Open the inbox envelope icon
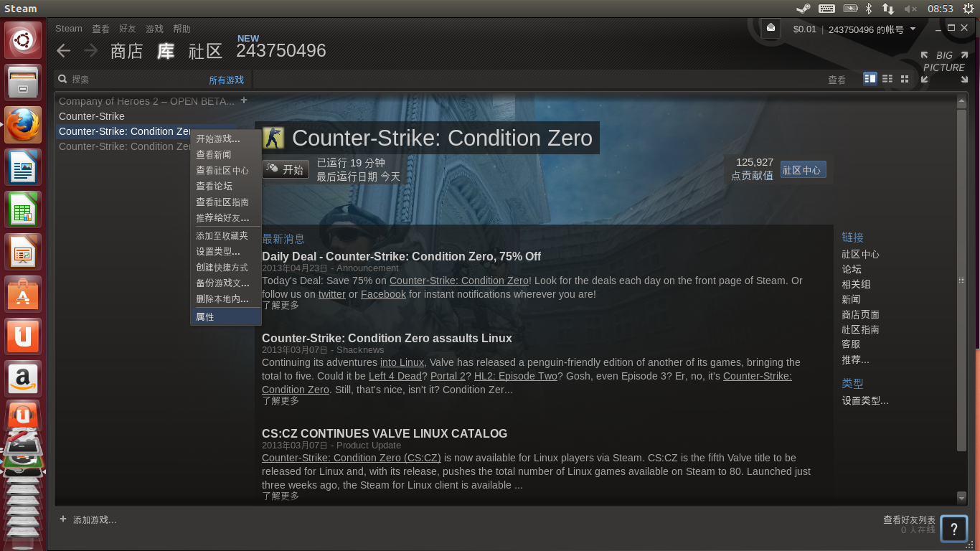The height and width of the screenshot is (551, 980). point(771,28)
